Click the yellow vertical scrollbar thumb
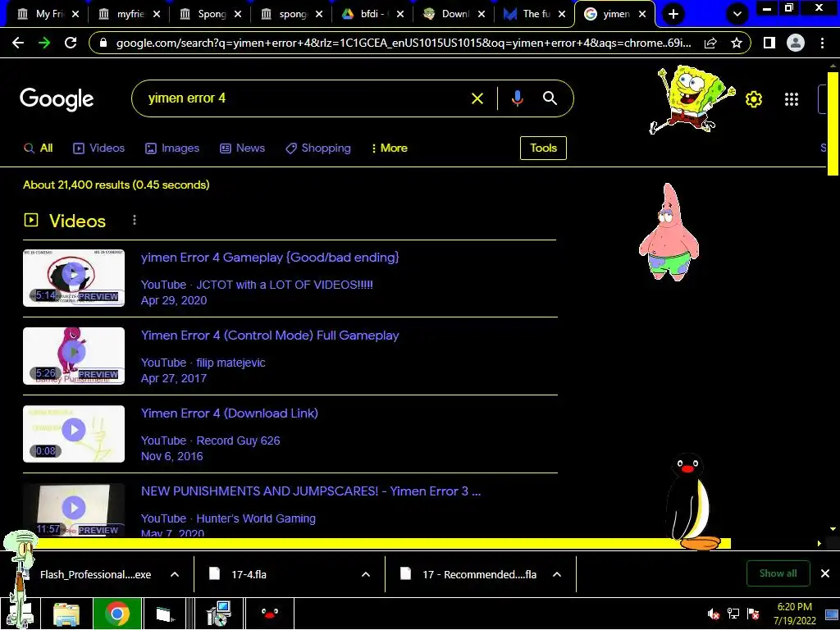 click(833, 123)
